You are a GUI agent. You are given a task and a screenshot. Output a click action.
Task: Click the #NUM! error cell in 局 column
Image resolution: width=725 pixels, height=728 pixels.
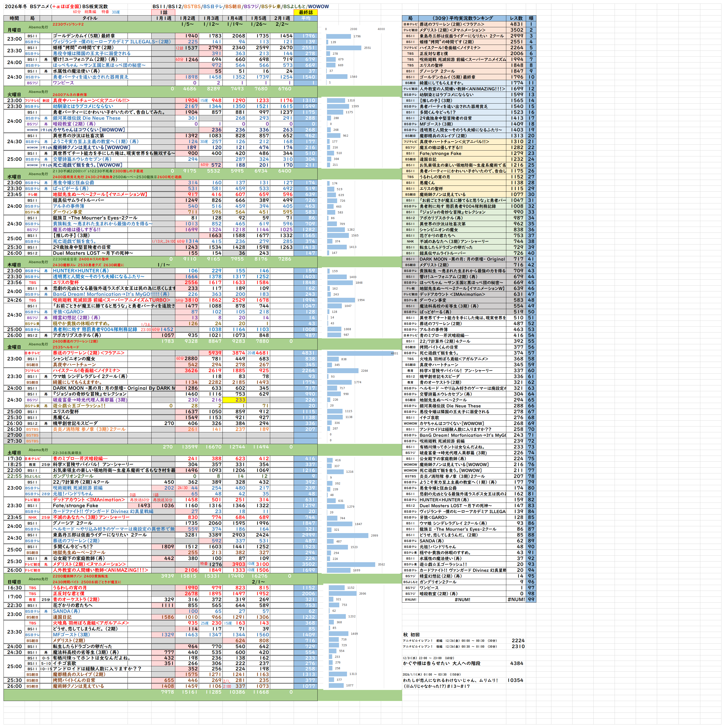(x=410, y=600)
